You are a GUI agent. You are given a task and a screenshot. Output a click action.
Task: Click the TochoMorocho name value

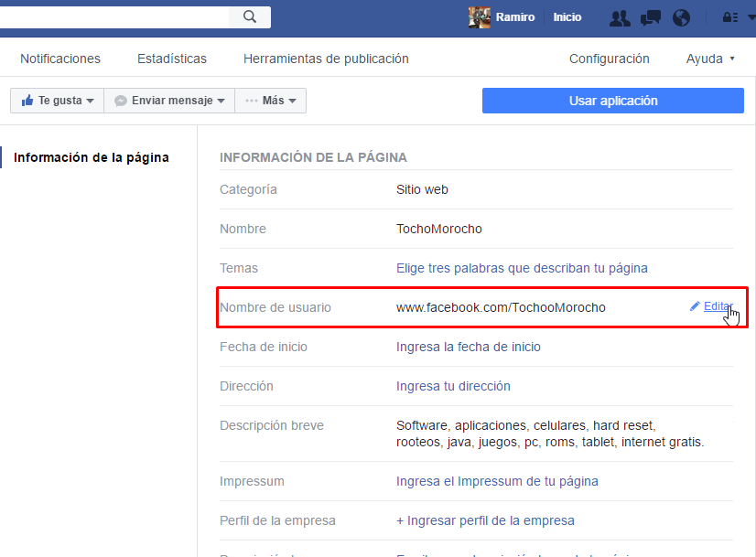tap(438, 229)
